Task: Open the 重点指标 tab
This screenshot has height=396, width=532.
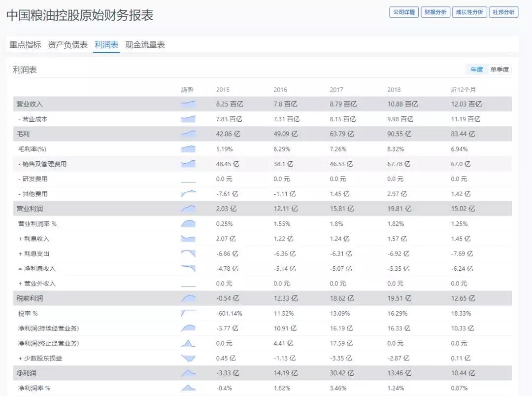Action: [26, 45]
